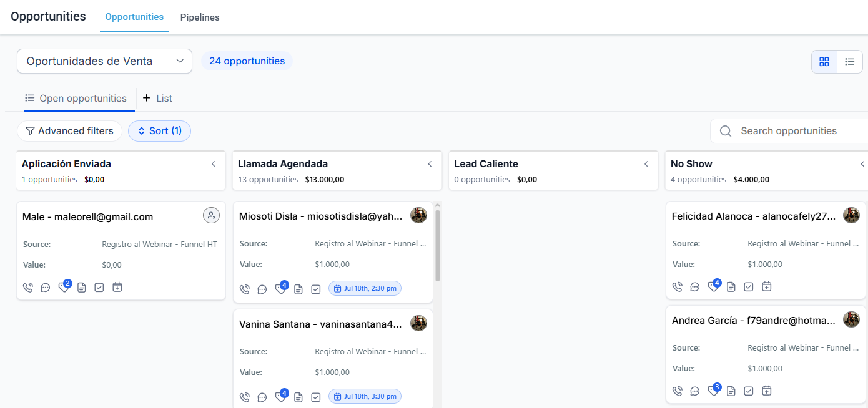Image resolution: width=868 pixels, height=408 pixels.
Task: Open tags on Miosoti Disla card
Action: 280,289
